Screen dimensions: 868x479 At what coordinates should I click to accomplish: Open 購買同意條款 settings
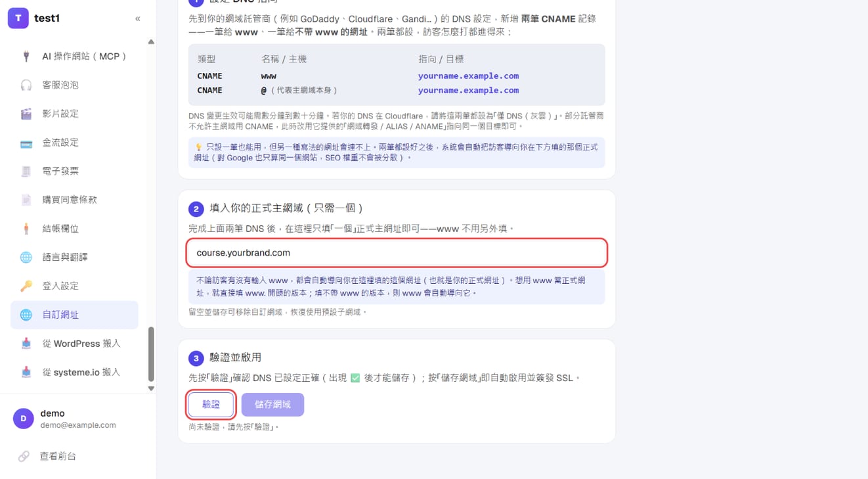click(x=74, y=200)
